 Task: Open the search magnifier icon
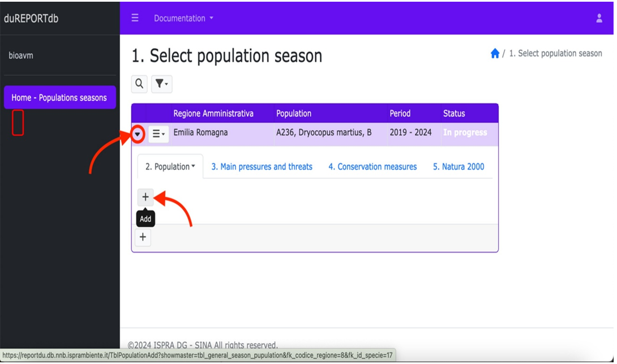(139, 84)
